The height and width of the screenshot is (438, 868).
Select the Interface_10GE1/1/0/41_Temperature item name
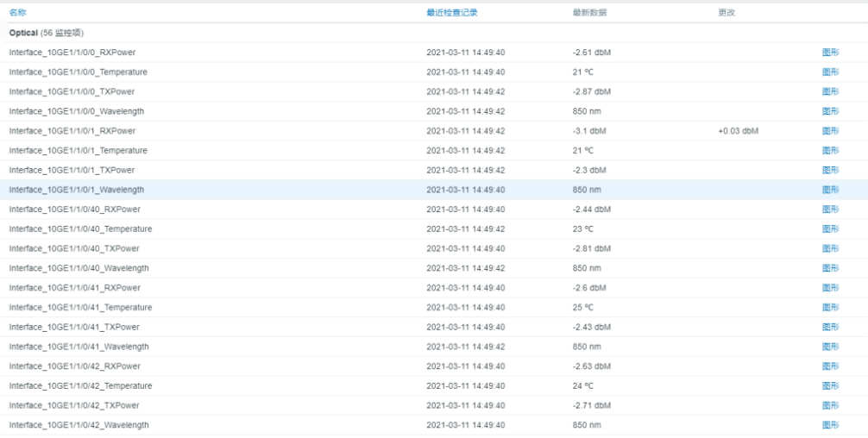(x=80, y=308)
